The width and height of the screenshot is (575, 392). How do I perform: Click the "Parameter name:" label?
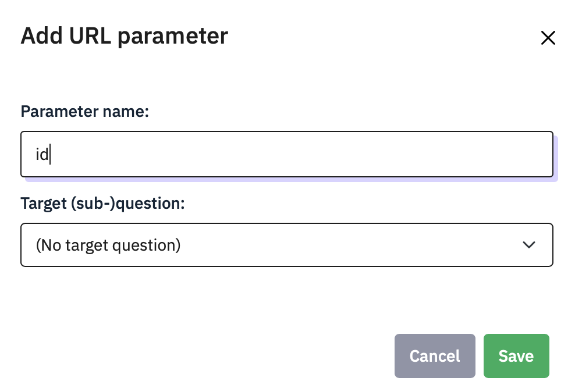tap(85, 111)
